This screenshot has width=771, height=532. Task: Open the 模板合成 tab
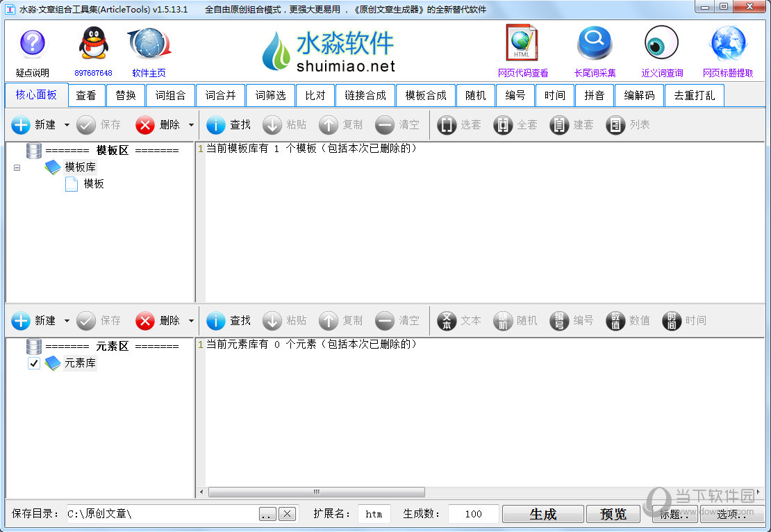(x=426, y=95)
